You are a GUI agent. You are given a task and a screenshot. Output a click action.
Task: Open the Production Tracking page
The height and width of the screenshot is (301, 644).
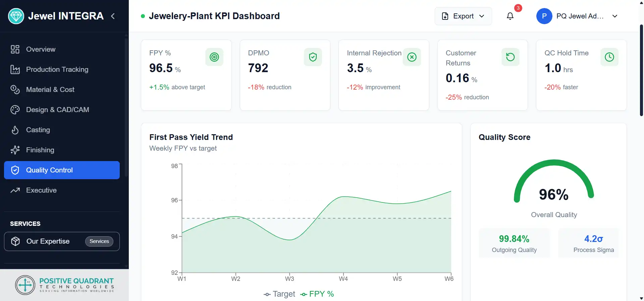(x=57, y=69)
